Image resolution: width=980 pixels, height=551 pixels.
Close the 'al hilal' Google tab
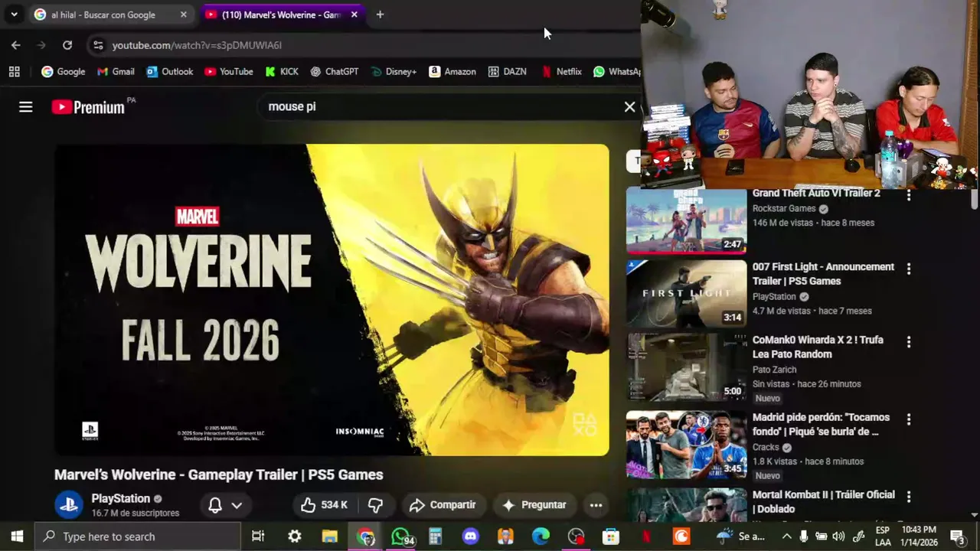tap(183, 15)
